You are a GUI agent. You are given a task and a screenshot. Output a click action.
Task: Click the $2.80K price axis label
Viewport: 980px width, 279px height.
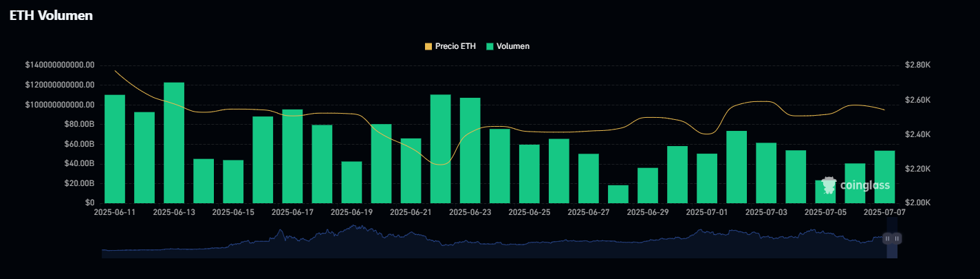click(918, 65)
